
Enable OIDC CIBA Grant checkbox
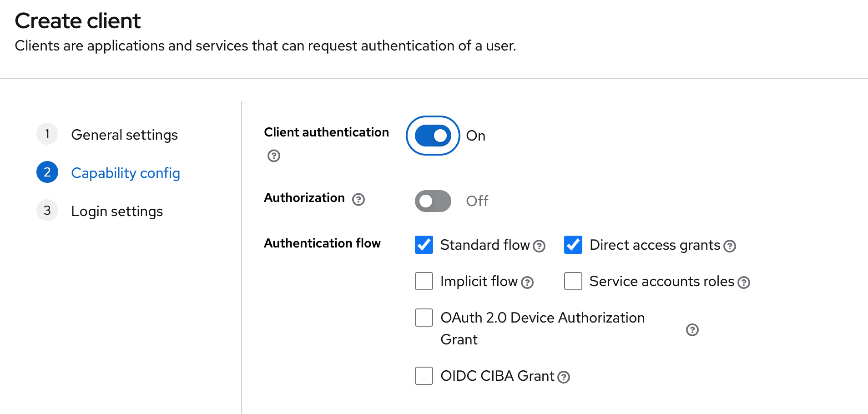coord(424,376)
